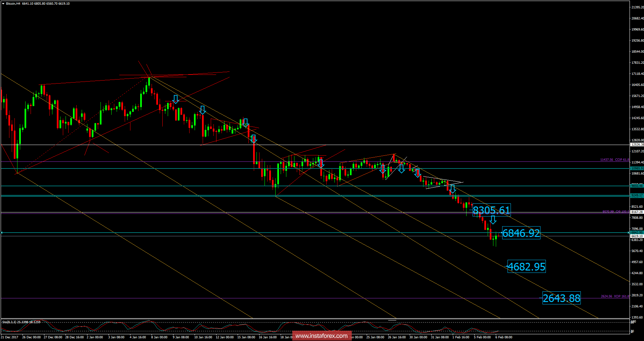The image size is (644, 341).
Task: Click the 11437.56 COP 61.8 Fibonacci label
Action: (x=614, y=160)
